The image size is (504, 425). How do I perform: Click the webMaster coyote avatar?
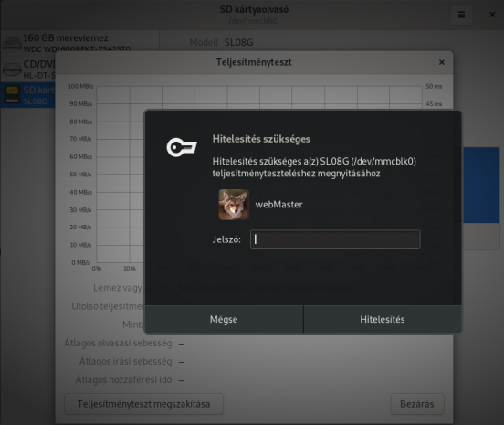[234, 205]
